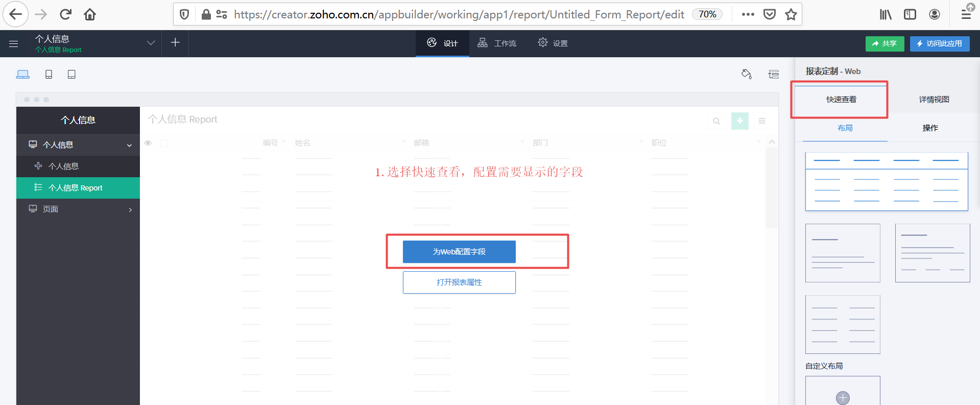The width and height of the screenshot is (980, 405).
Task: Check the select-all checkbox in table header
Action: tap(164, 143)
